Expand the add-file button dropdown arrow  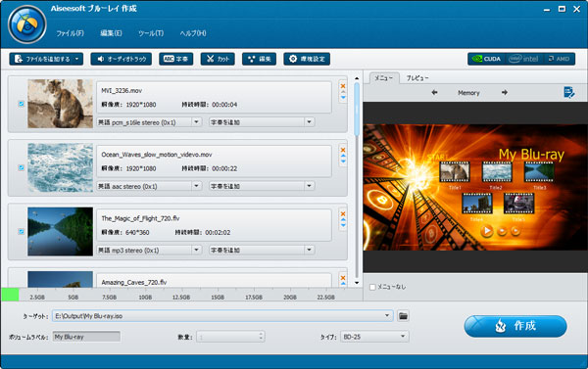pos(77,59)
